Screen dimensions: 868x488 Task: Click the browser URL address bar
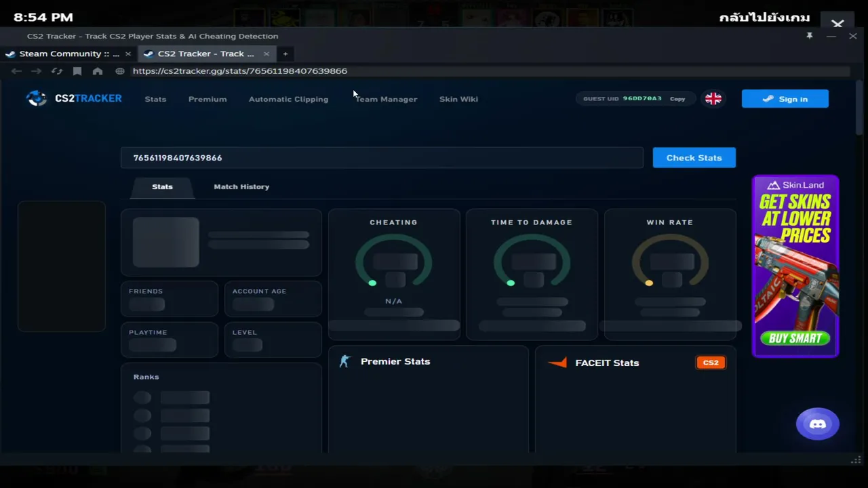[490, 71]
